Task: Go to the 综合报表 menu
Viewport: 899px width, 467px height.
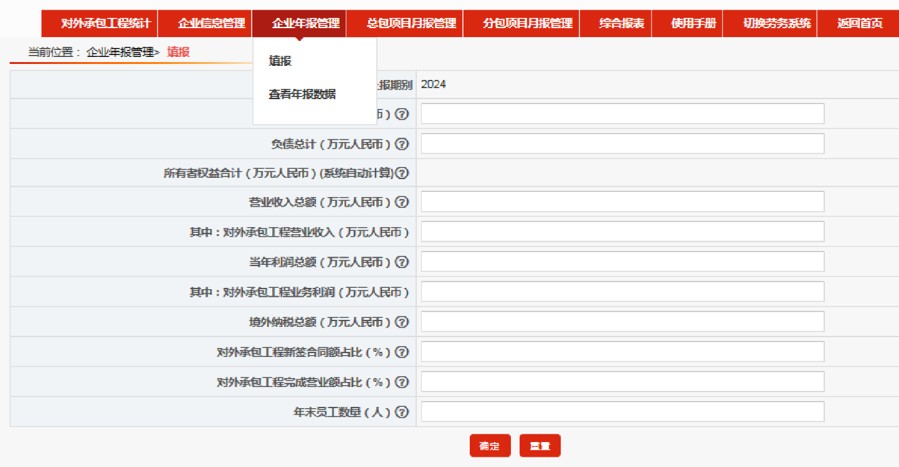Action: 622,23
